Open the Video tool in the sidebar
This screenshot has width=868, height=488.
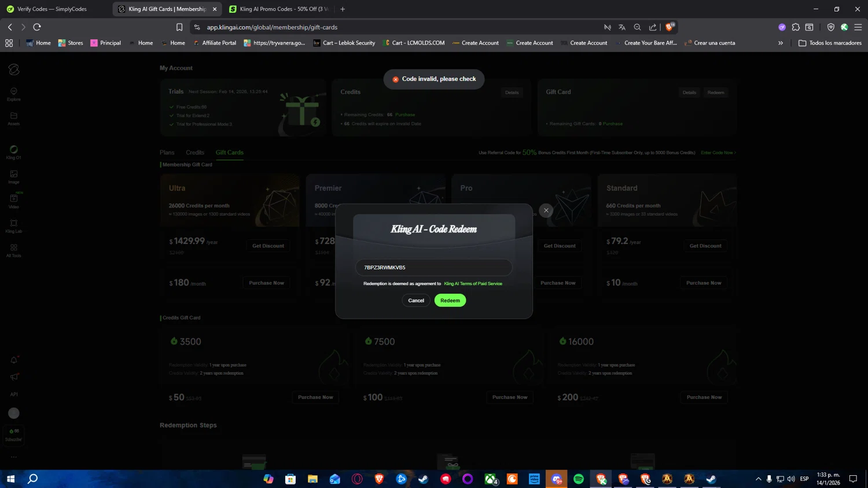click(14, 201)
